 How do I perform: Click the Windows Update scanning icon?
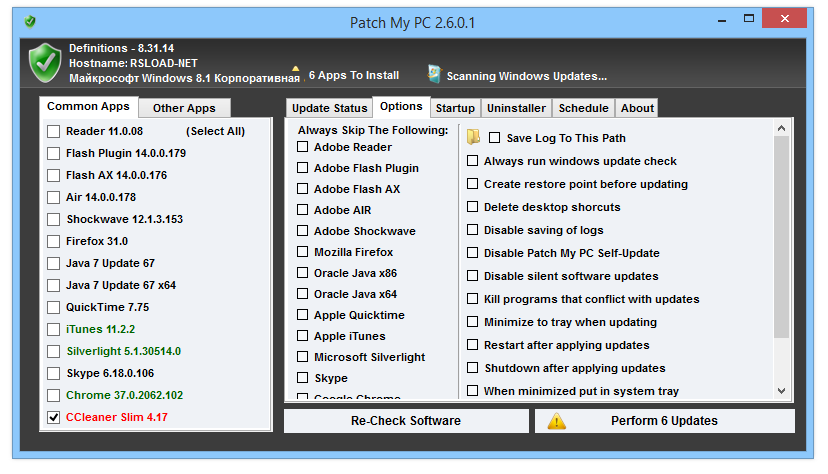(x=434, y=74)
